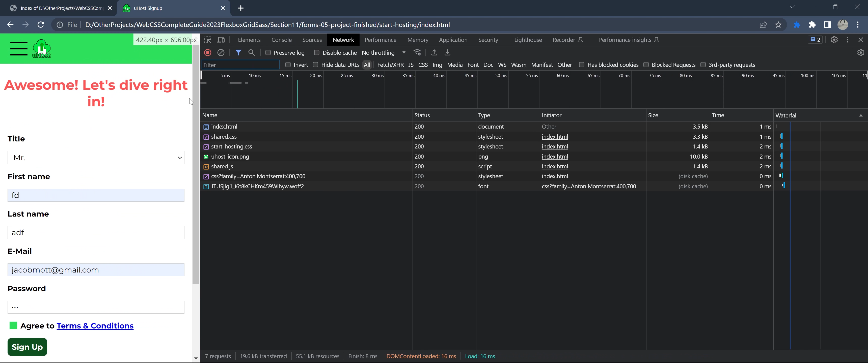Activate the inspect element picker icon
The width and height of the screenshot is (868, 363).
click(208, 40)
